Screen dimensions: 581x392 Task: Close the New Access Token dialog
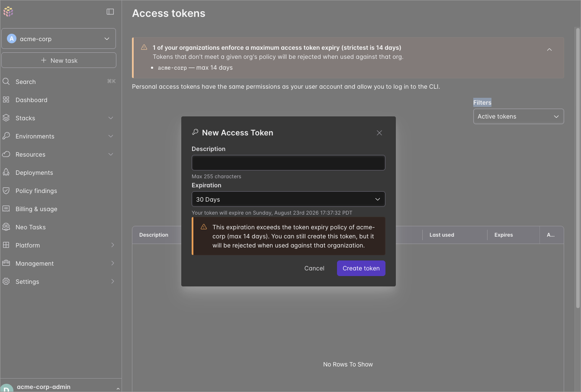click(379, 133)
